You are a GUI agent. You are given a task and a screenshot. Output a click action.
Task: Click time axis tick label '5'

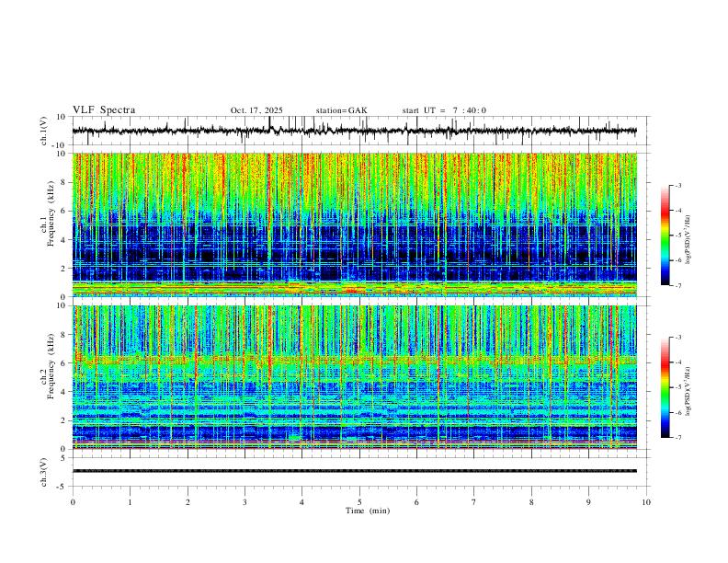(x=359, y=502)
